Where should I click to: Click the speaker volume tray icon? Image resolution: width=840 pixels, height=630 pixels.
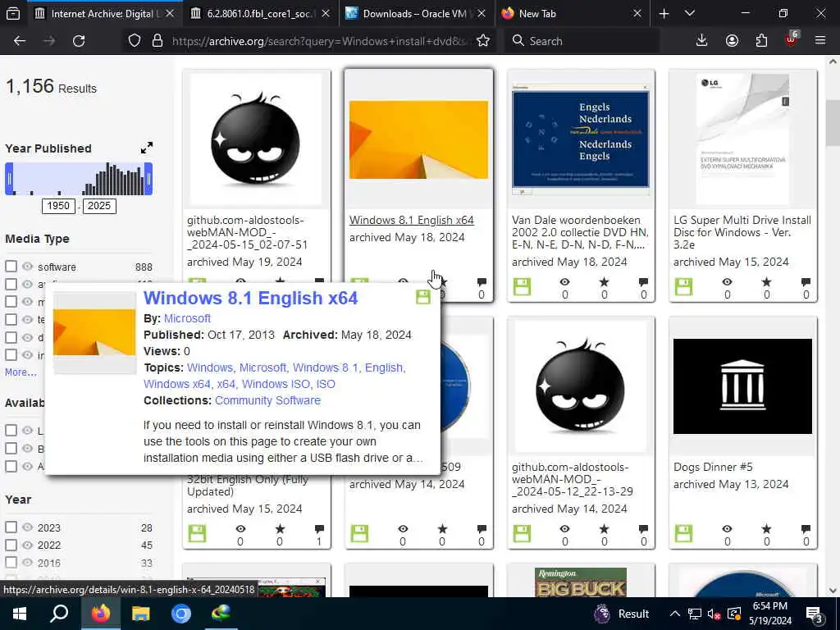point(714,614)
